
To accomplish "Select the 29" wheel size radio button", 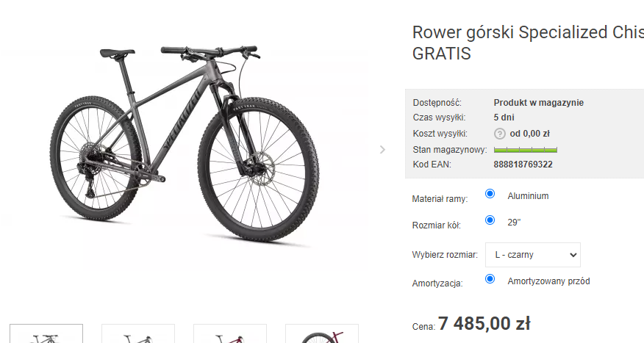I will (x=490, y=220).
